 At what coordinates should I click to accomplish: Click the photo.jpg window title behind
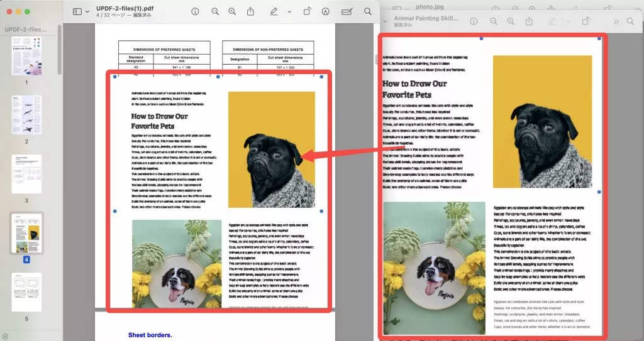pyautogui.click(x=430, y=6)
